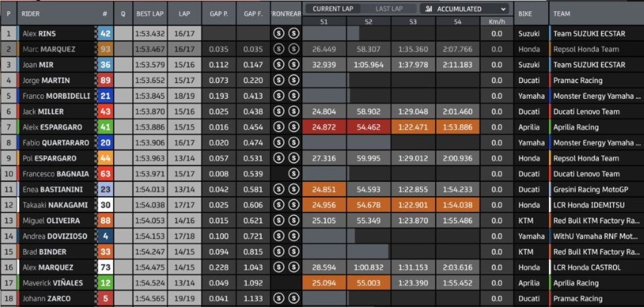
Task: Click best lap 1:53.432
Action: point(150,34)
